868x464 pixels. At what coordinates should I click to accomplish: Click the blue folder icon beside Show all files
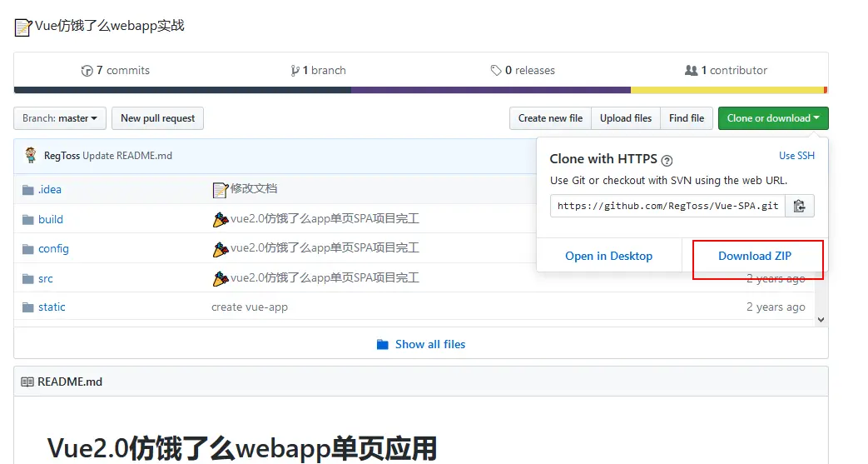(x=383, y=345)
